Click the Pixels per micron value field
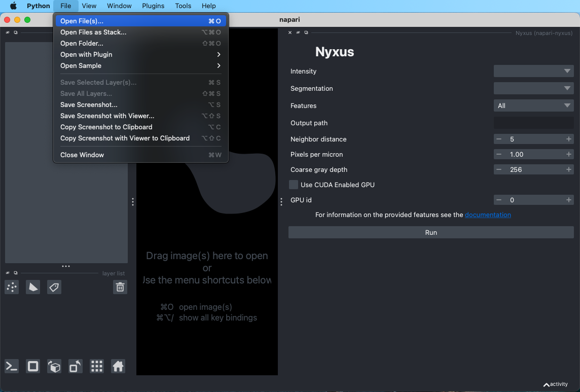The image size is (580, 392). (x=533, y=154)
